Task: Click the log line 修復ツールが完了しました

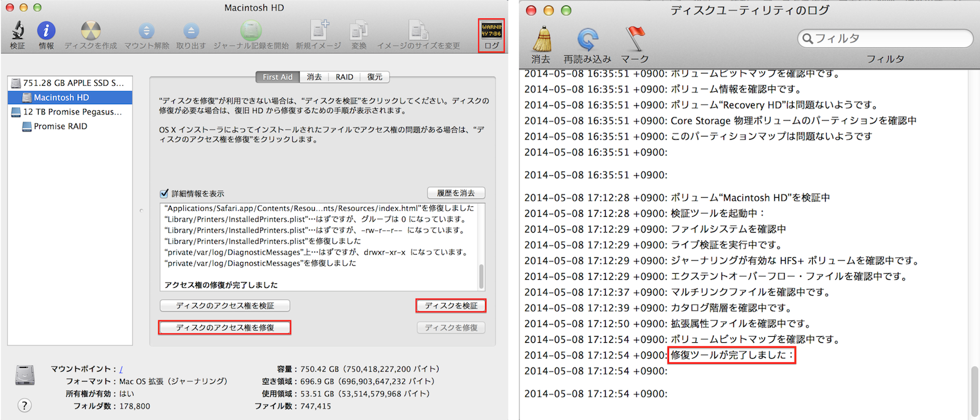Action: pos(731,355)
